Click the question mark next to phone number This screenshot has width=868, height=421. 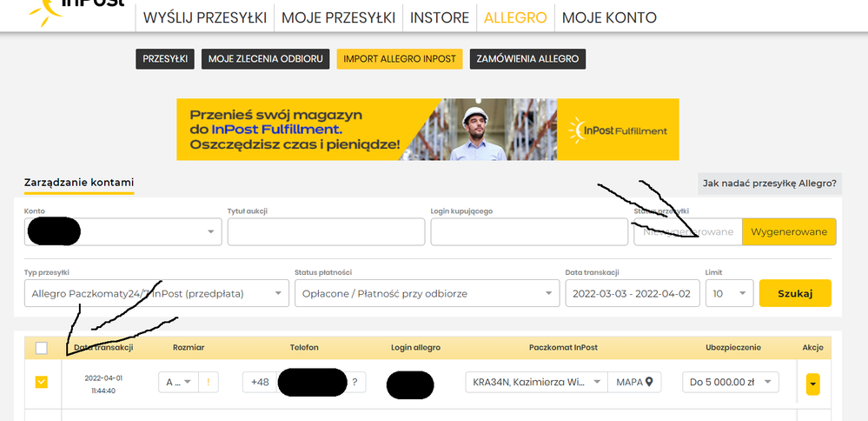pos(354,382)
